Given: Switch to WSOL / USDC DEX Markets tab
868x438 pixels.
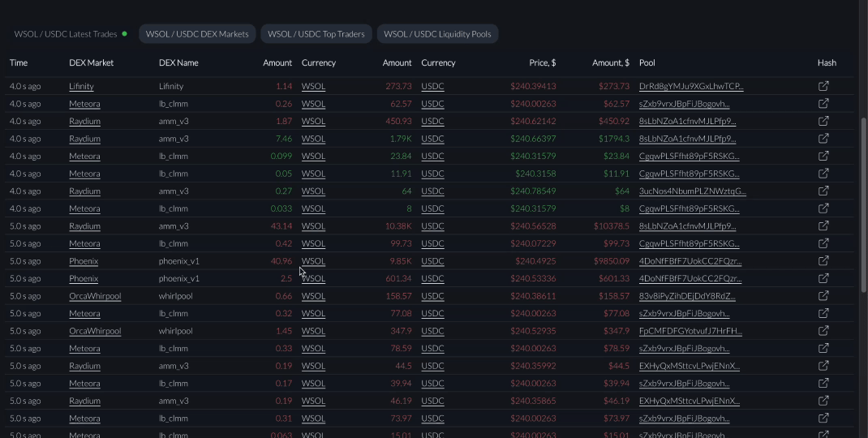Looking at the screenshot, I should (197, 34).
